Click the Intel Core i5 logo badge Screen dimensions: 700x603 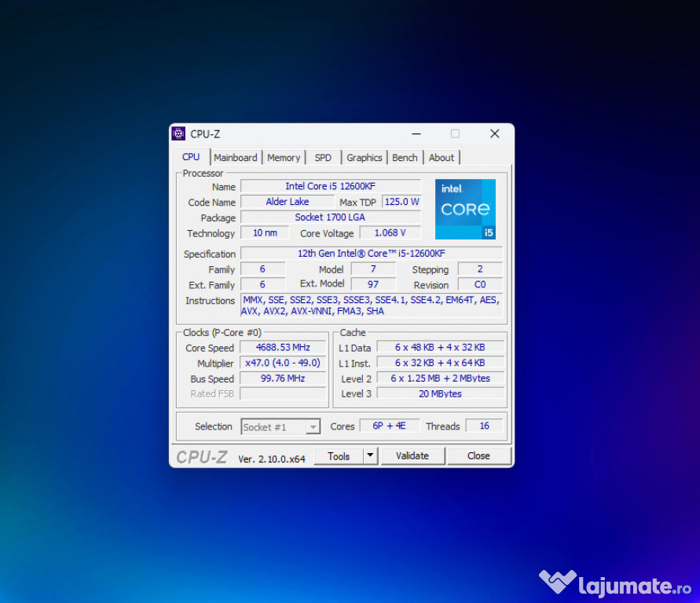click(x=465, y=209)
